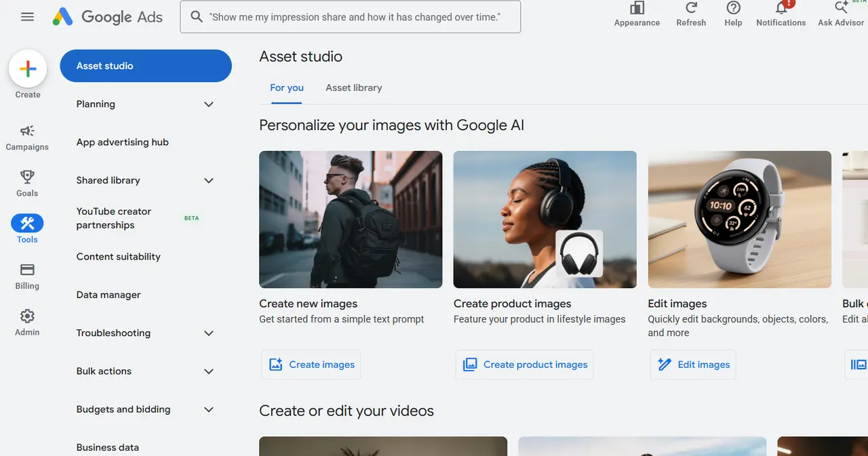Click the Asset studio page title
This screenshot has width=868, height=456.
click(301, 57)
